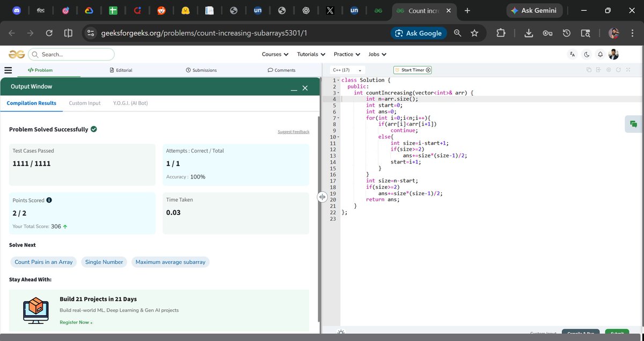Reload the current page
Image resolution: width=644 pixels, height=341 pixels.
49,33
